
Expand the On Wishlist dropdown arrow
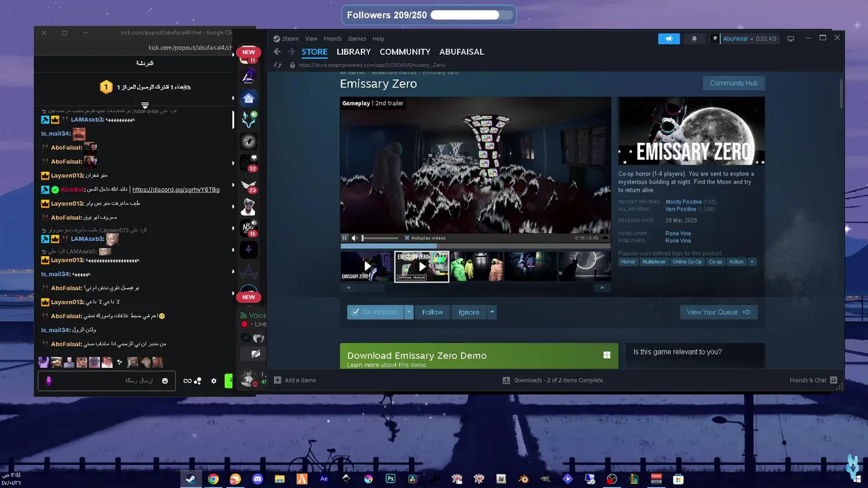pos(408,312)
